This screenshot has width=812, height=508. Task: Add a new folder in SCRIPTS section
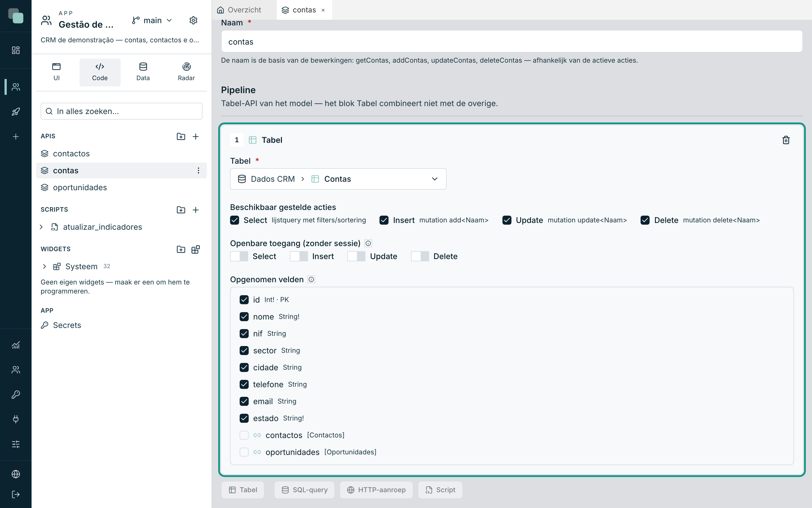[181, 210]
